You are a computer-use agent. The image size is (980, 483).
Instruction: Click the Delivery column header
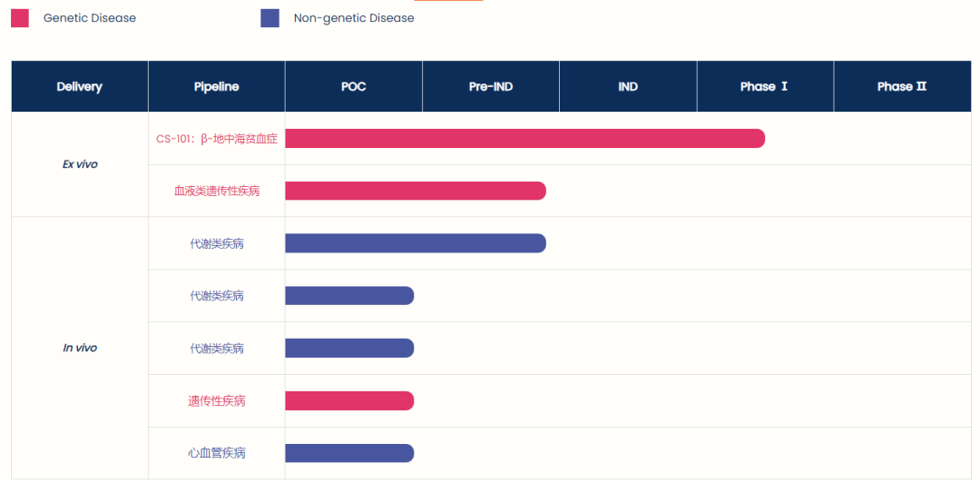pos(80,87)
